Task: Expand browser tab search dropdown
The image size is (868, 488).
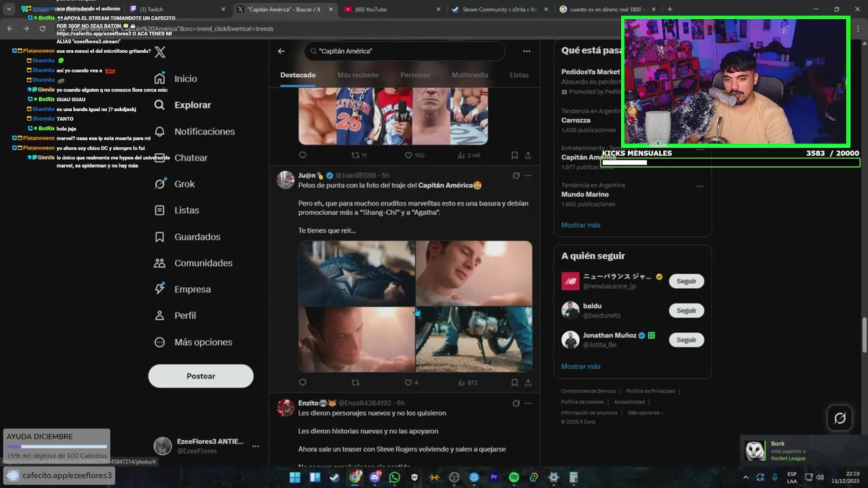Action: tap(9, 9)
